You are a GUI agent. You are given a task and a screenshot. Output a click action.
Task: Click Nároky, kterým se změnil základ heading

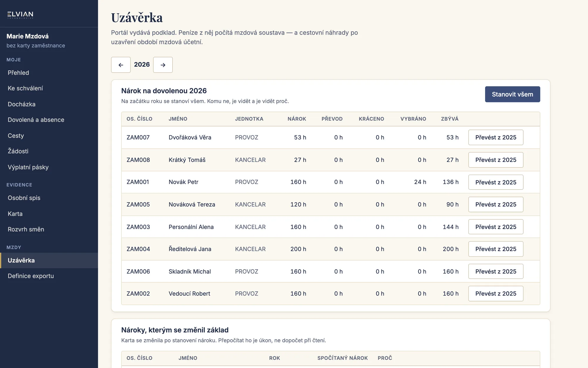click(x=175, y=330)
